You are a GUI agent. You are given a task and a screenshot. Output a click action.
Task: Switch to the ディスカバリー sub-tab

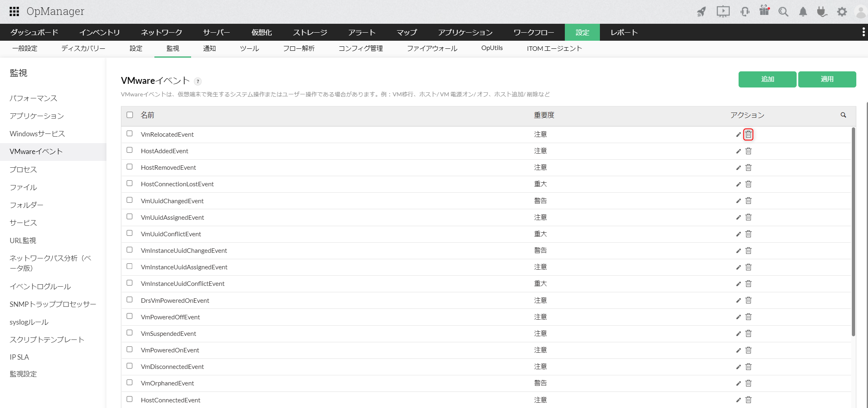83,48
